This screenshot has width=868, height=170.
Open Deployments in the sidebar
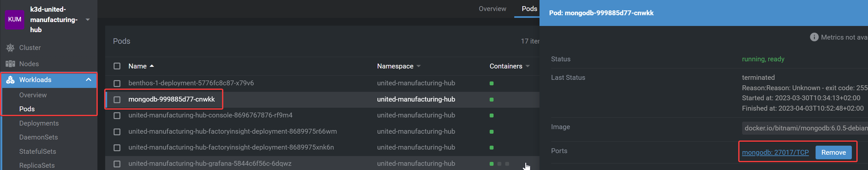[x=39, y=123]
